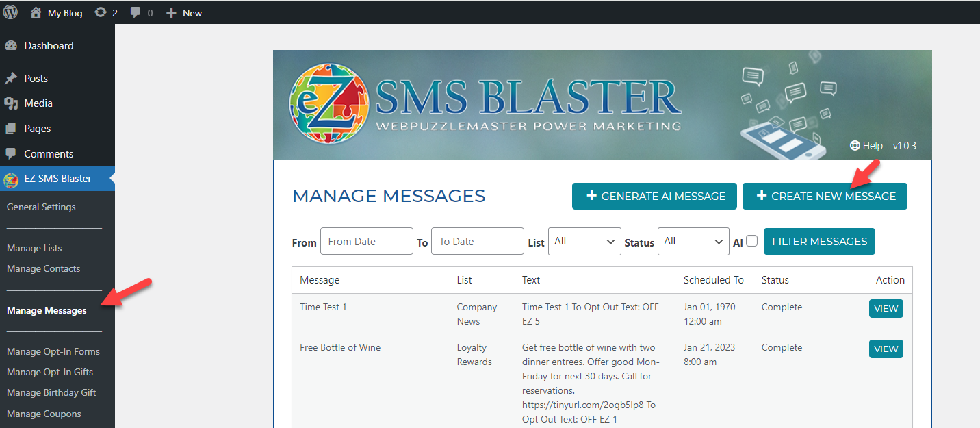Click the updates icon showing 2

(x=101, y=12)
